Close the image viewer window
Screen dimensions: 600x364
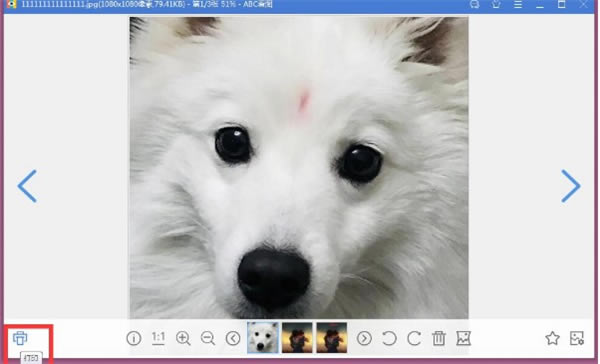[x=584, y=5]
